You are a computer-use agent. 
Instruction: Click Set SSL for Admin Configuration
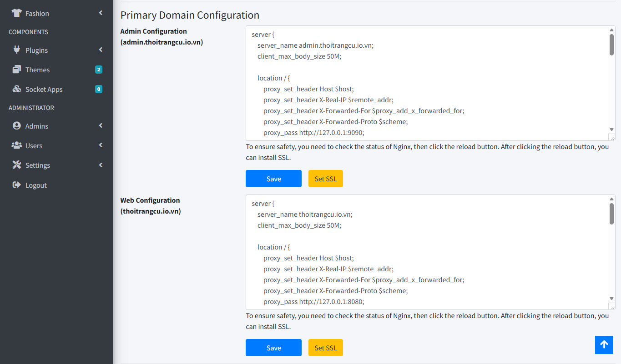(x=326, y=179)
